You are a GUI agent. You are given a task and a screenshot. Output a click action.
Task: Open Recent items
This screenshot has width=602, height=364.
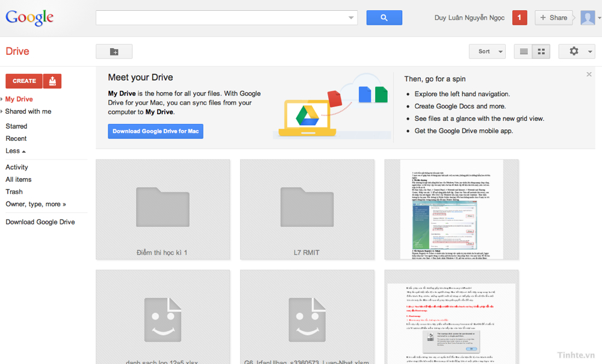coord(16,138)
